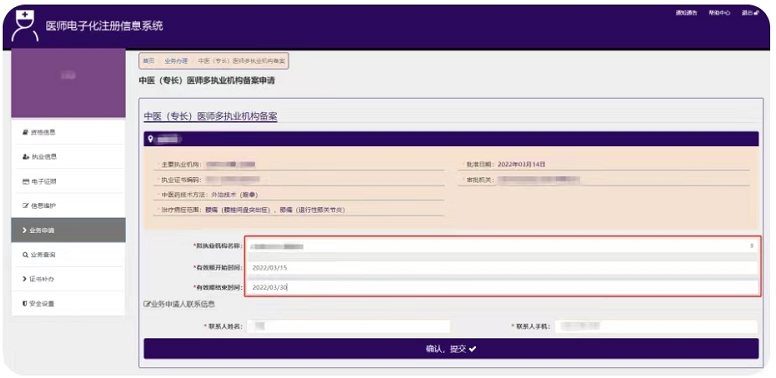Click the 有效期结束时间 date field
776x378 pixels.
(502, 287)
